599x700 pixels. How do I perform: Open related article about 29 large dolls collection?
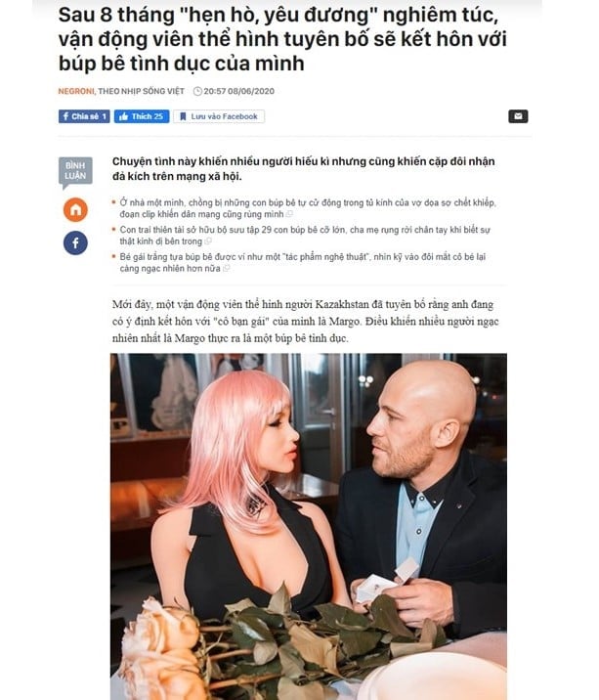pos(305,236)
